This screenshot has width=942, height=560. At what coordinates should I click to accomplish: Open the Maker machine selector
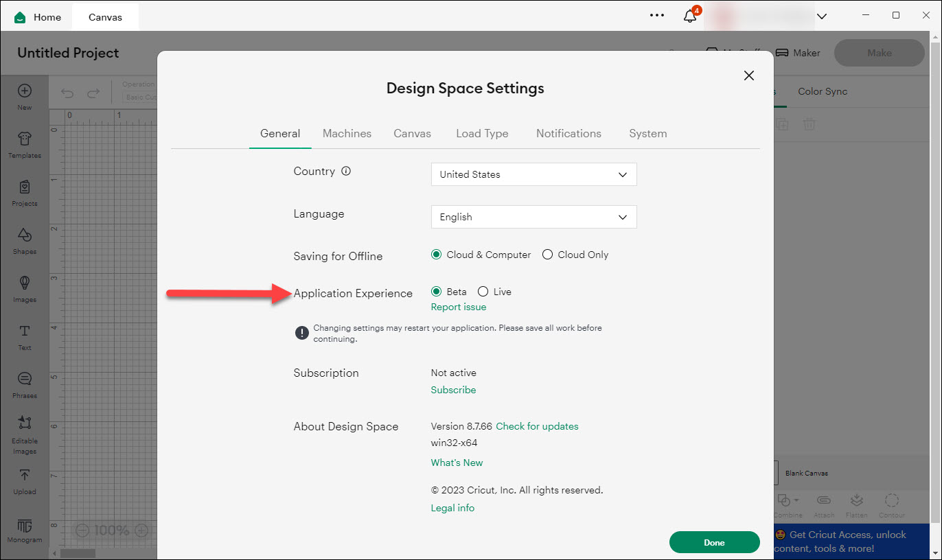tap(798, 53)
